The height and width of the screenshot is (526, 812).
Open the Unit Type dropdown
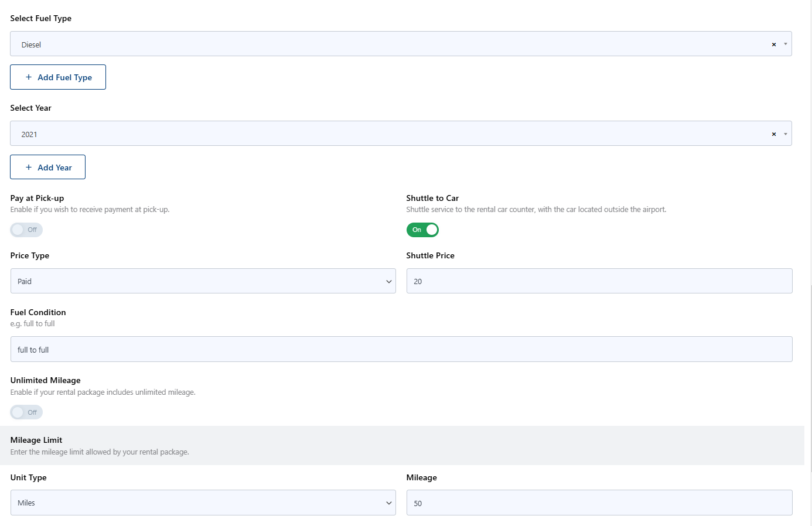203,503
